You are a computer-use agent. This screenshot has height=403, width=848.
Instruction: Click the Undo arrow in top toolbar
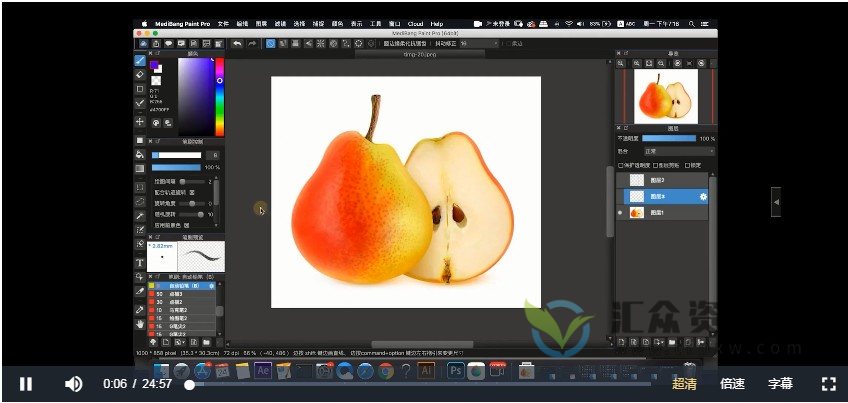coord(236,44)
